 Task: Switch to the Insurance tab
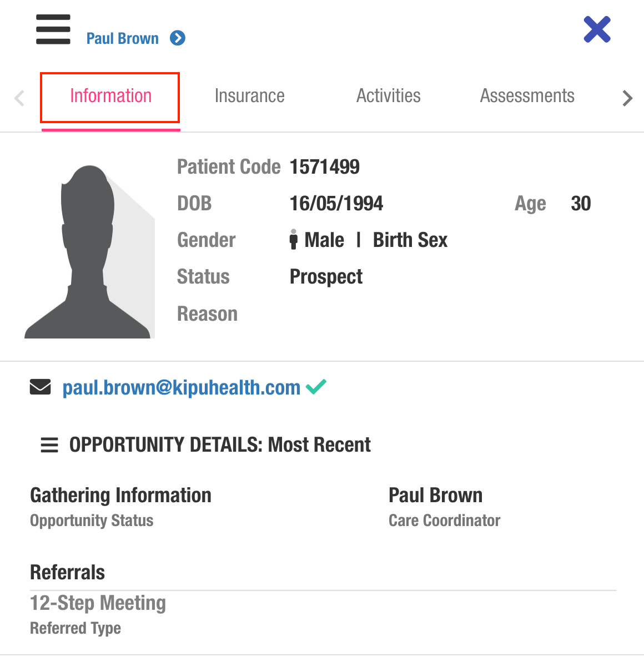tap(249, 97)
